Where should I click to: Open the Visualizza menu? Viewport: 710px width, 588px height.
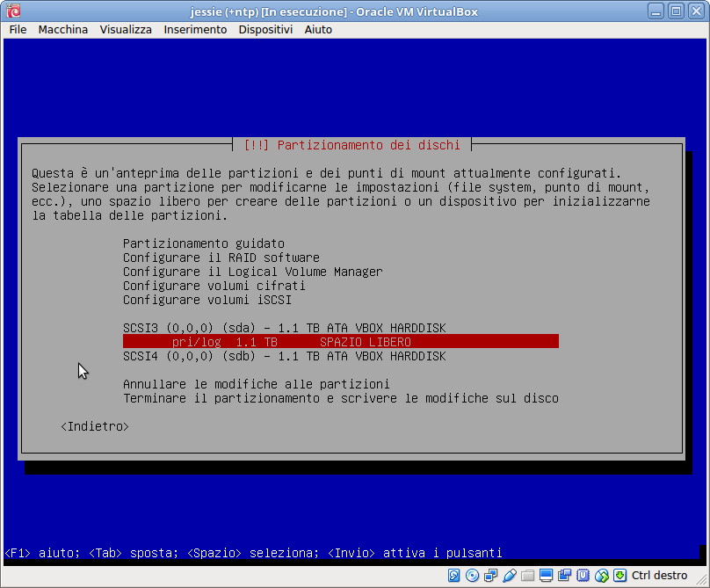[x=126, y=30]
